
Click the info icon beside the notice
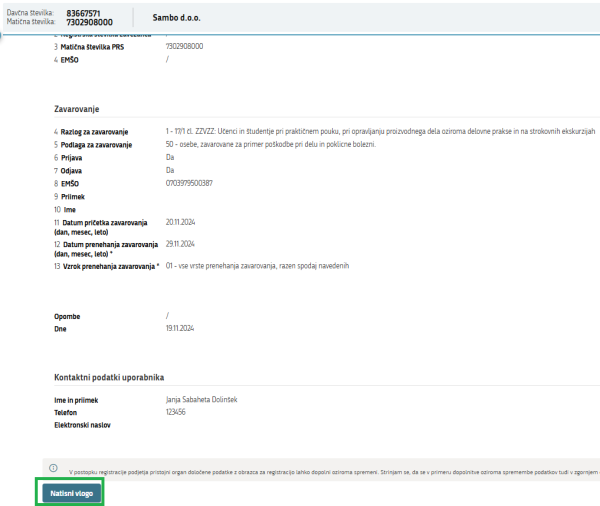(53, 467)
